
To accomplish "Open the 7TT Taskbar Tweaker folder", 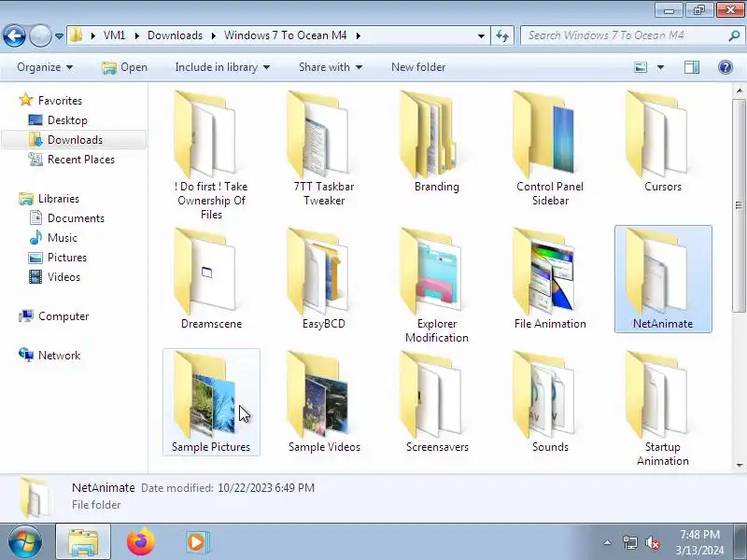I will (x=324, y=147).
